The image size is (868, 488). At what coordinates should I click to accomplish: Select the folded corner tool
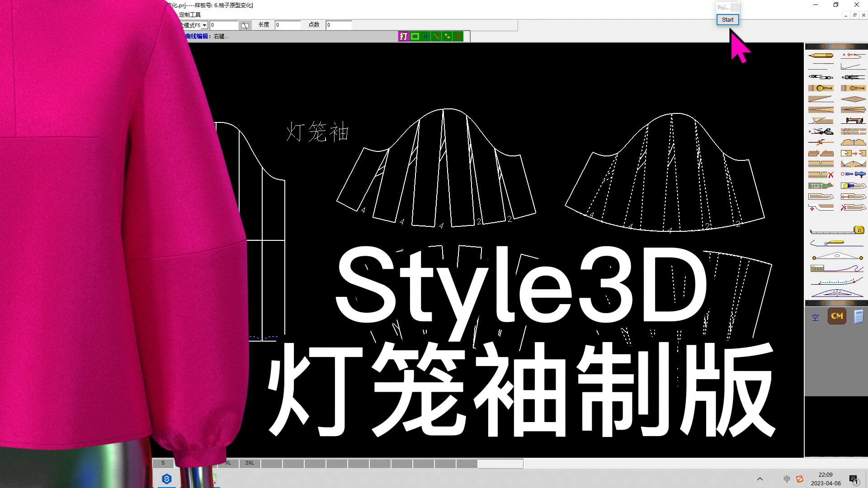pos(821,121)
